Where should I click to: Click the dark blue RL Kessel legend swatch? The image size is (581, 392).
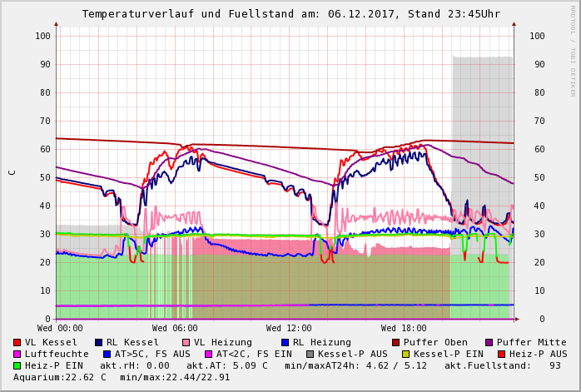point(99,342)
